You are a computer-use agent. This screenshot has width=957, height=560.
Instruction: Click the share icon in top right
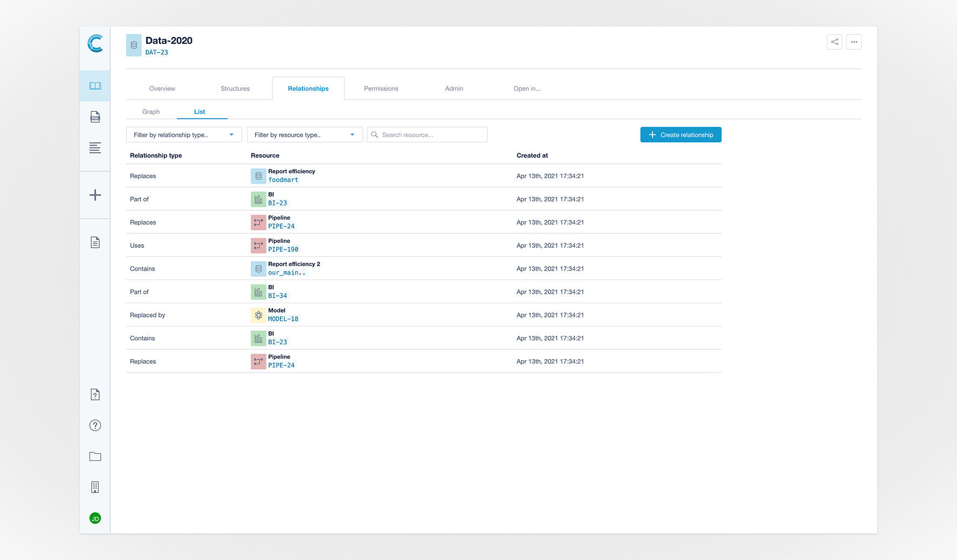pos(834,42)
